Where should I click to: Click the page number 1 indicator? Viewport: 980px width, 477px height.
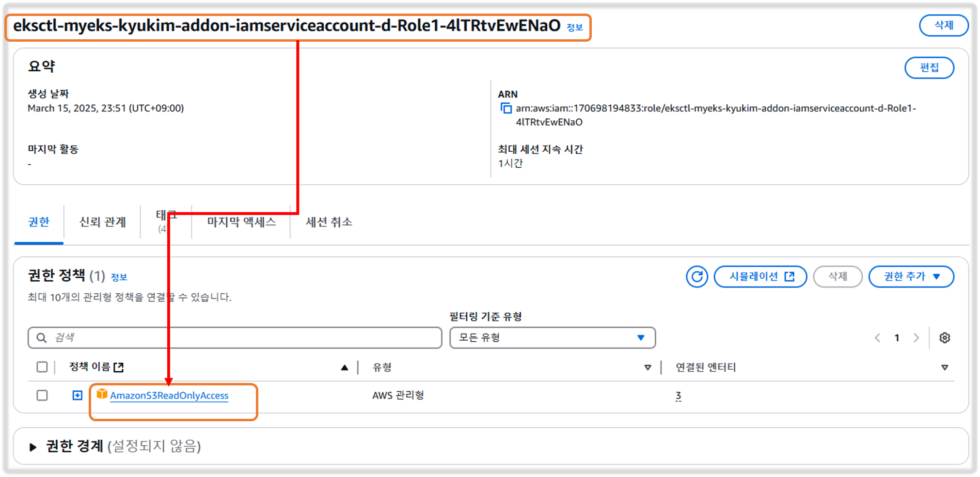pos(897,338)
